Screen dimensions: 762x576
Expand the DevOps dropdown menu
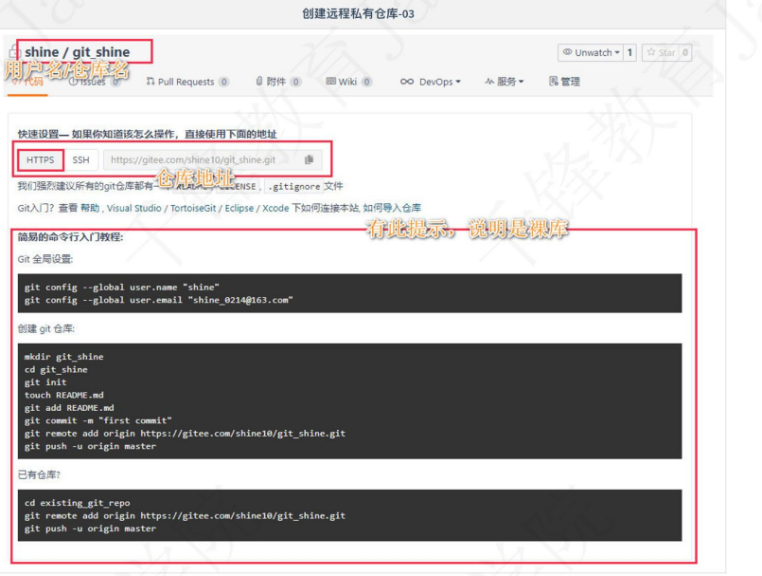tap(430, 82)
